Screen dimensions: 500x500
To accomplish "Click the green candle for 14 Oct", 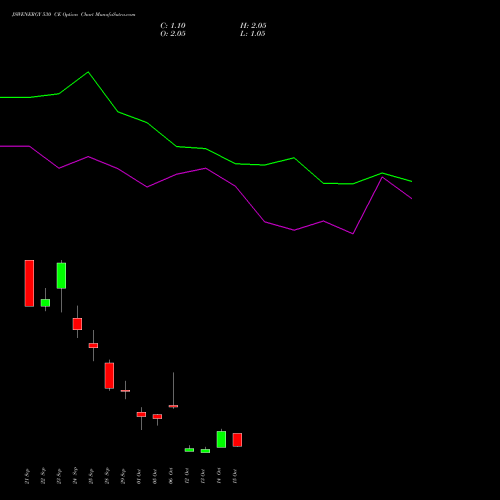I will point(221,439).
